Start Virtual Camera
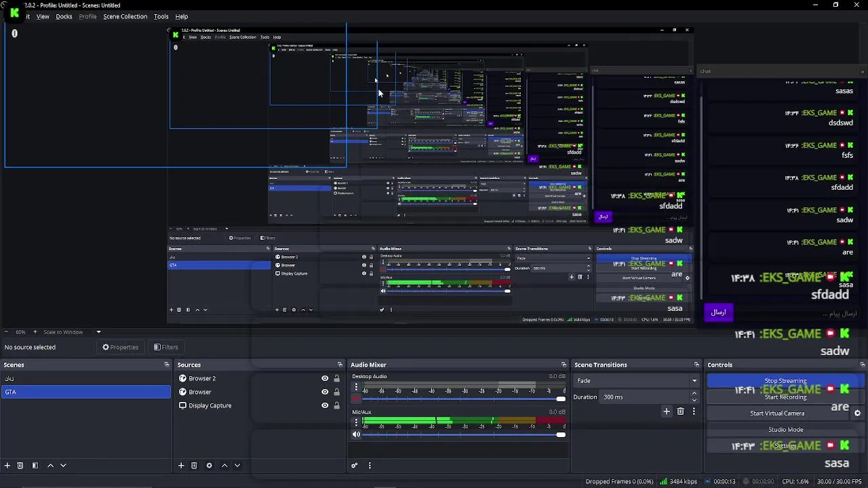 [777, 413]
